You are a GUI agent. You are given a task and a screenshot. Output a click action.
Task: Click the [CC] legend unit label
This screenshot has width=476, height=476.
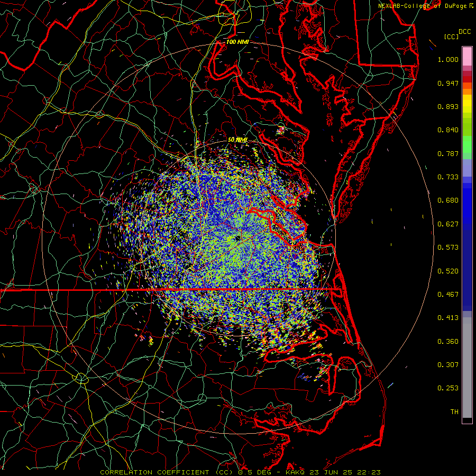451,37
